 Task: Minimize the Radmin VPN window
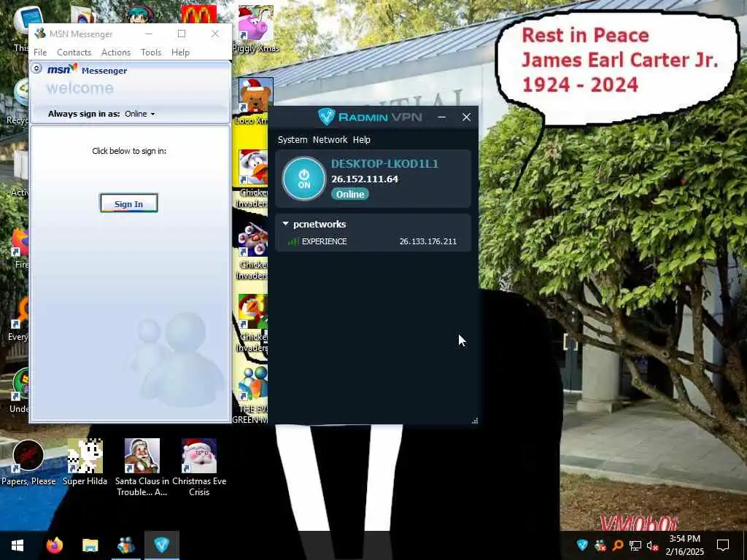point(441,117)
